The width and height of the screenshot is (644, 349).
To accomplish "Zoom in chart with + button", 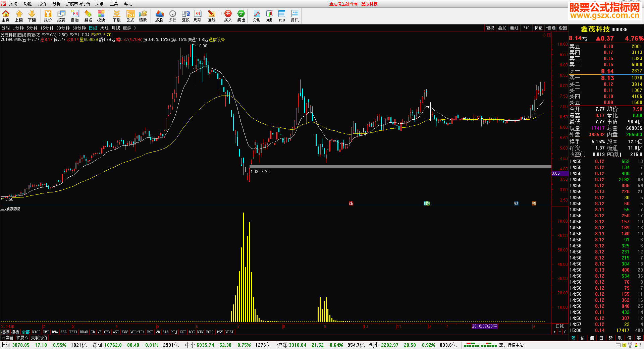I will pos(554,332).
